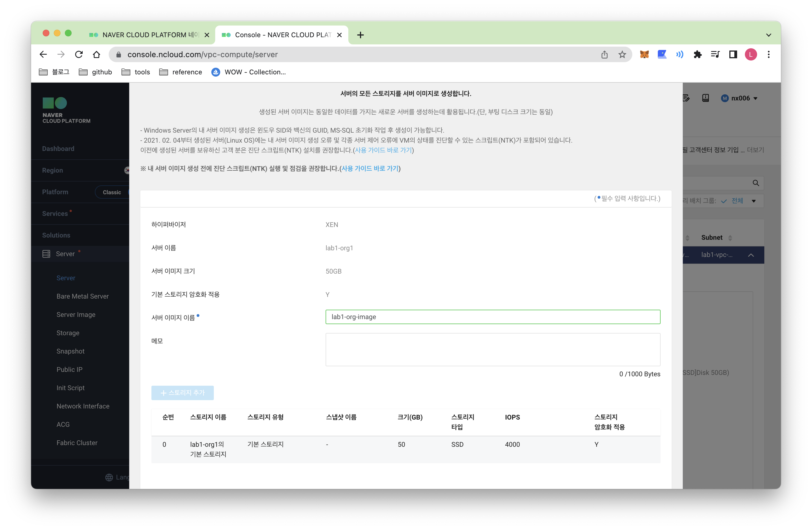This screenshot has width=812, height=530.
Task: Open Server Image in sidebar menu
Action: (x=76, y=315)
